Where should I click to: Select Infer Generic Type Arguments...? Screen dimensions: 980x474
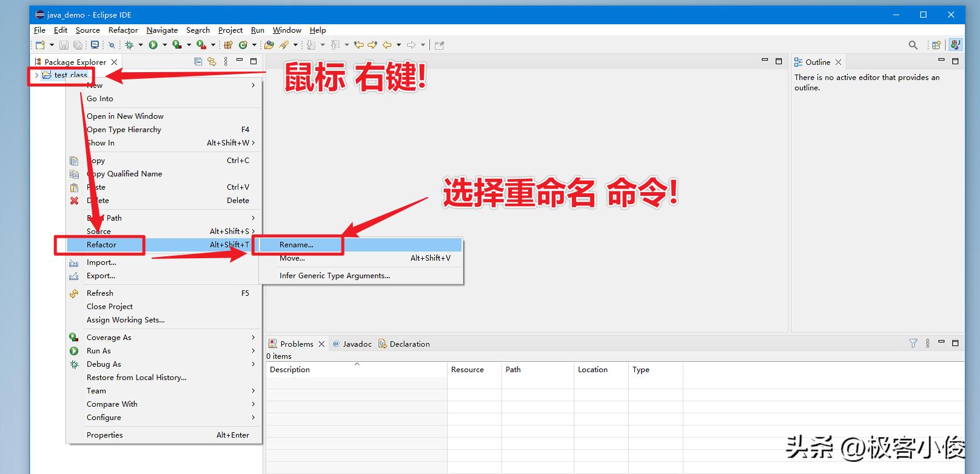(x=360, y=276)
